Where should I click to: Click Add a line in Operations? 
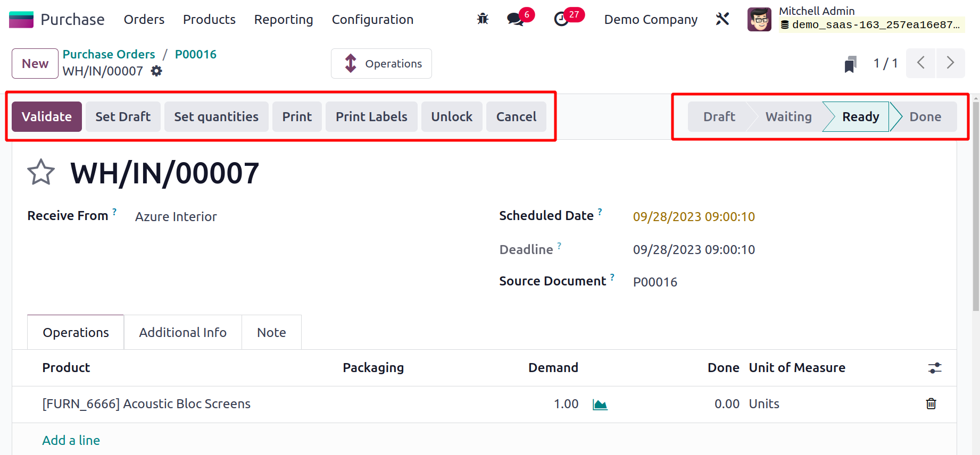tap(71, 441)
